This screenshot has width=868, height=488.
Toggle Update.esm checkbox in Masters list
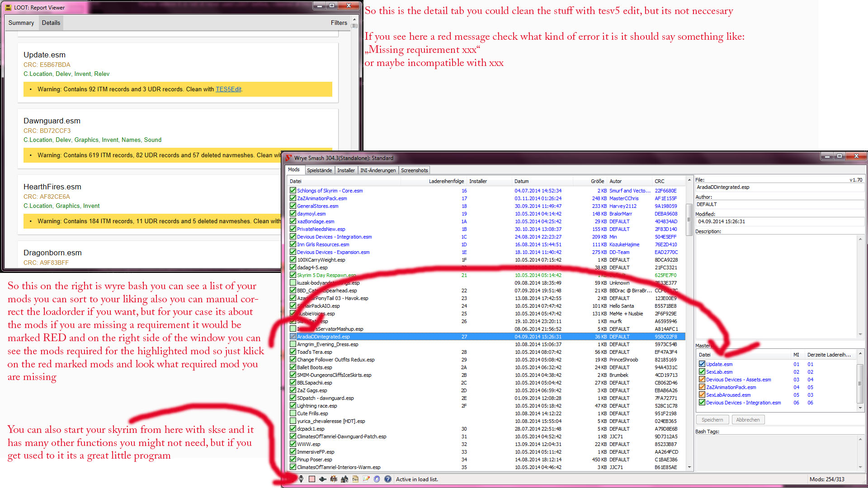(x=702, y=364)
